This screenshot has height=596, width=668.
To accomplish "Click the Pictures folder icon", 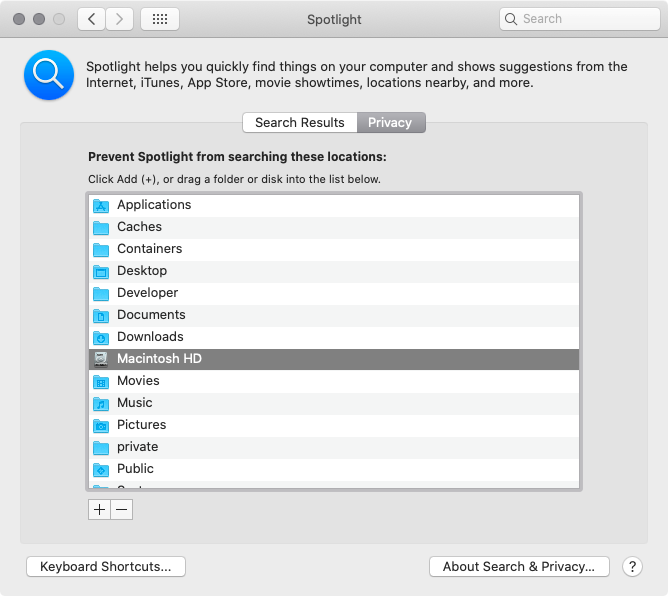I will click(101, 425).
